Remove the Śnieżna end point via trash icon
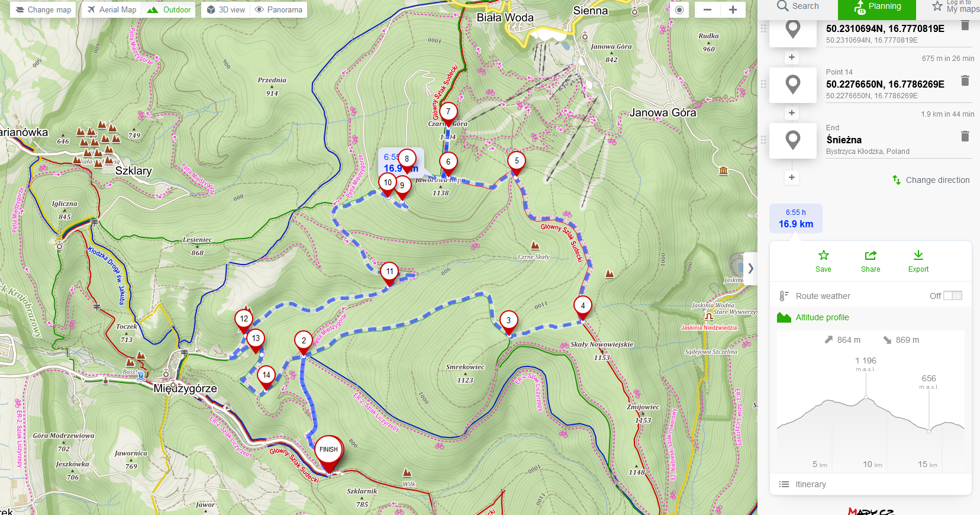The width and height of the screenshot is (980, 515). pyautogui.click(x=965, y=137)
